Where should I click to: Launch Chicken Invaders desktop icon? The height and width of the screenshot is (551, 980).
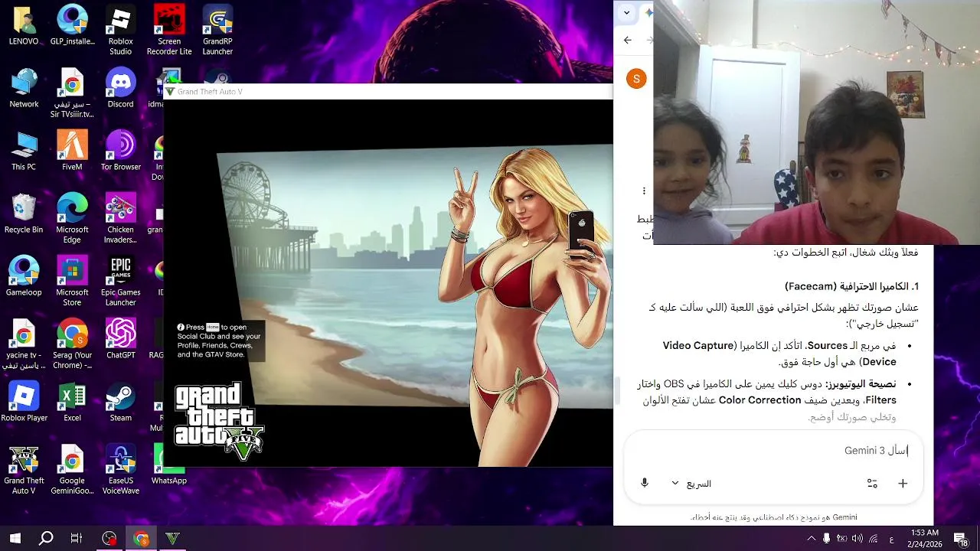tap(120, 219)
